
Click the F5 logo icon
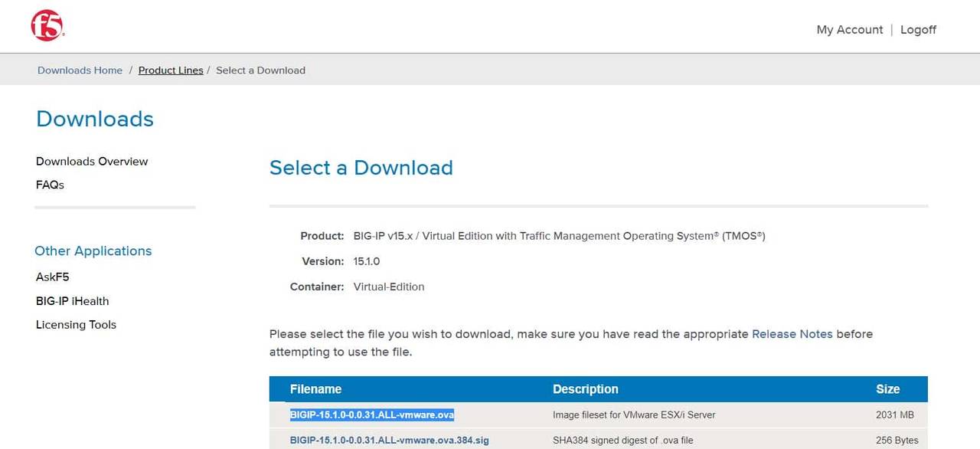point(47,26)
